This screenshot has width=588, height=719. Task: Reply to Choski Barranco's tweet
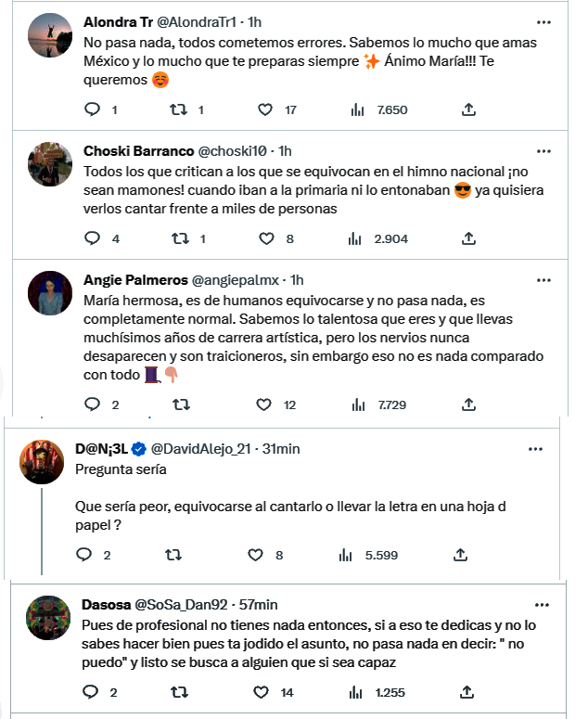pos(92,238)
